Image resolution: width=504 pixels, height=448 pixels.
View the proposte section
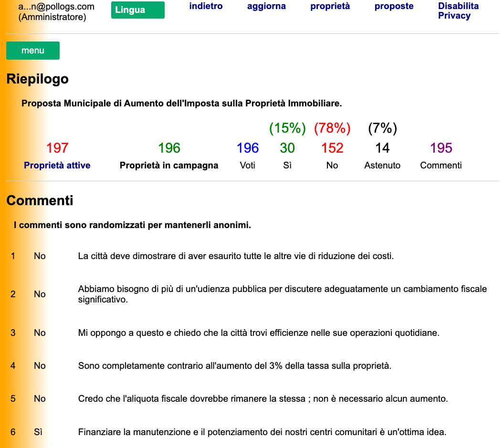[394, 6]
